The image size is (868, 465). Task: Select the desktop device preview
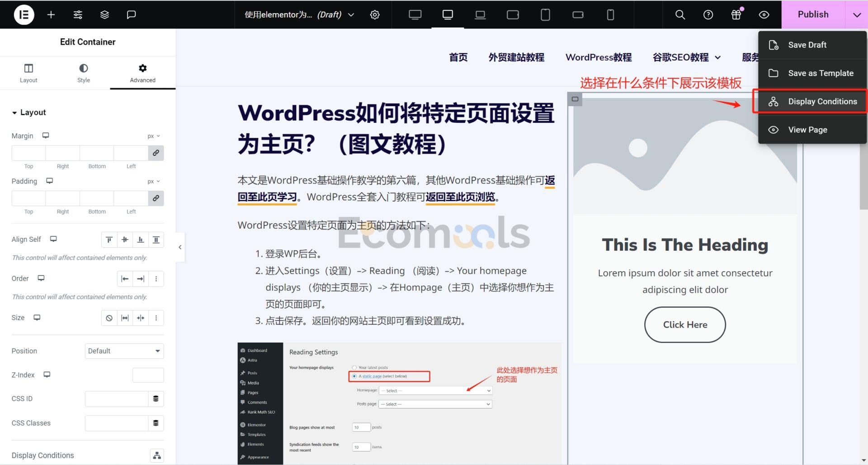coord(448,14)
